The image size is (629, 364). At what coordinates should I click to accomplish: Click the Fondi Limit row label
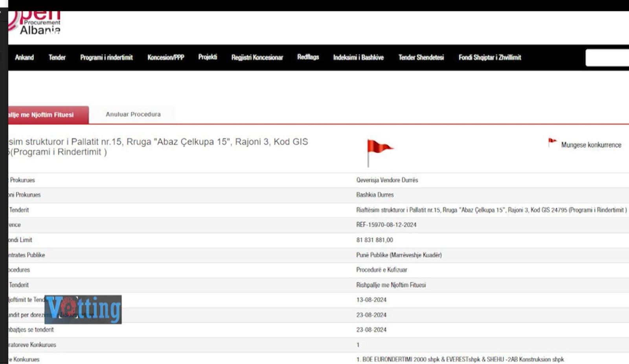[x=20, y=240]
